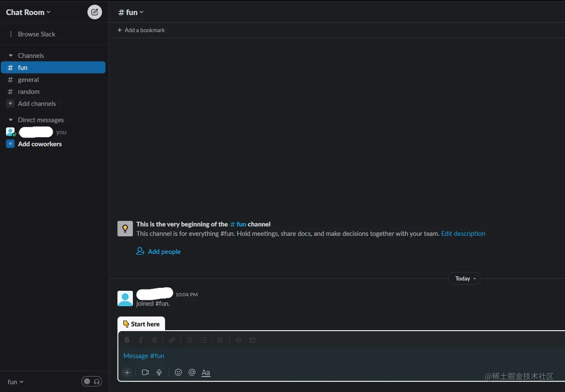The height and width of the screenshot is (392, 565).
Task: Collapse the Channels section
Action: pyautogui.click(x=11, y=56)
